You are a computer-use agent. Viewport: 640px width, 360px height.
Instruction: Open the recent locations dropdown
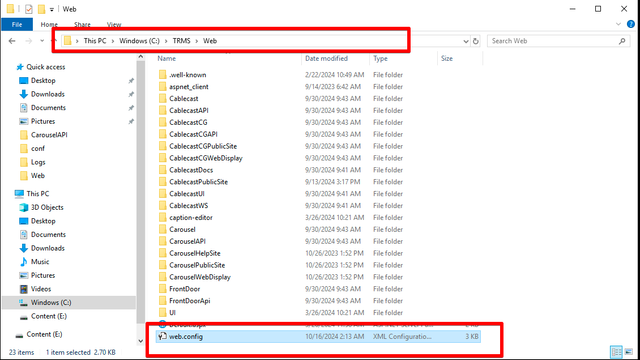42,41
